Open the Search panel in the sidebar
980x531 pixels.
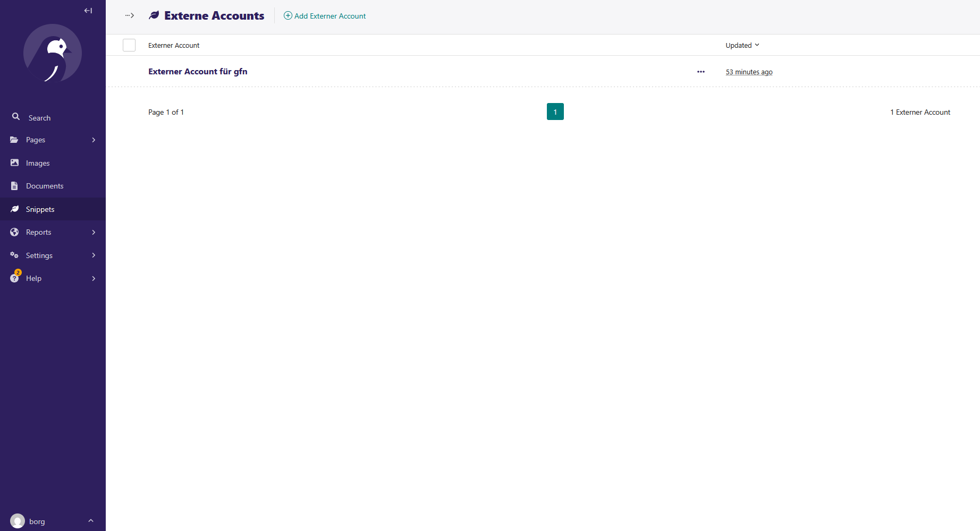(16, 117)
